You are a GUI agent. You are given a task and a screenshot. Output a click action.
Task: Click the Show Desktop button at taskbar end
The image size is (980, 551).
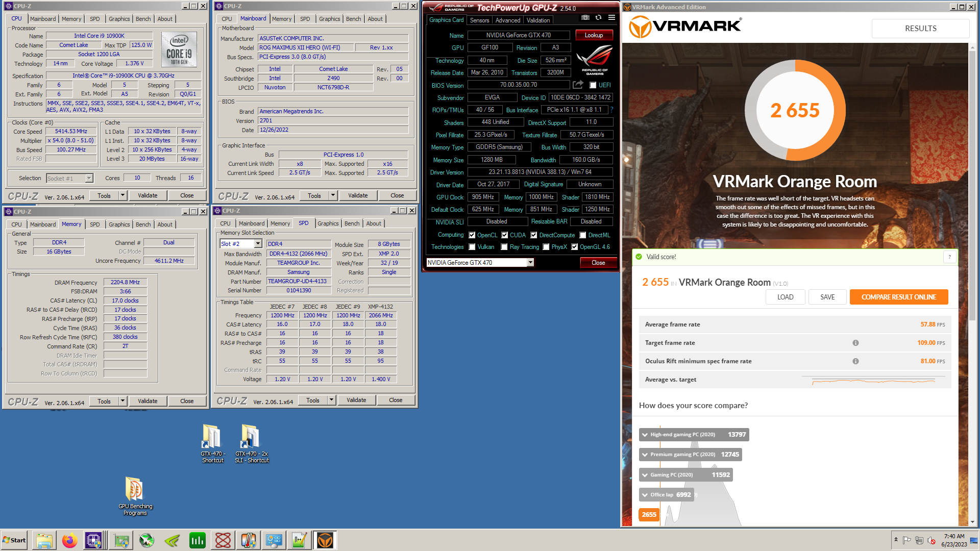point(975,540)
